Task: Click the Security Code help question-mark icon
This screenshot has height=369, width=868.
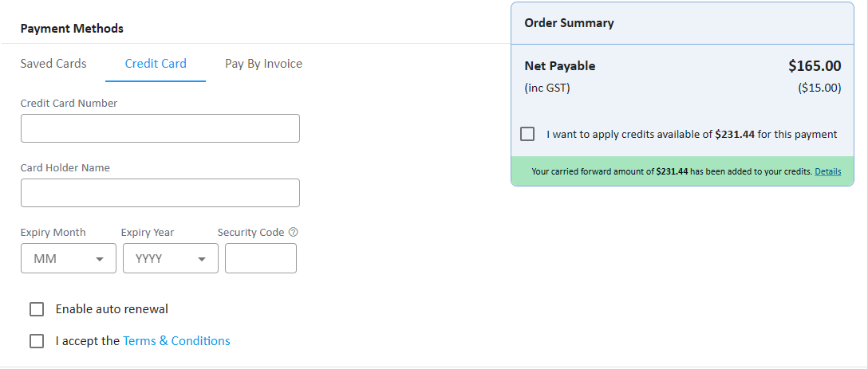Action: point(294,233)
